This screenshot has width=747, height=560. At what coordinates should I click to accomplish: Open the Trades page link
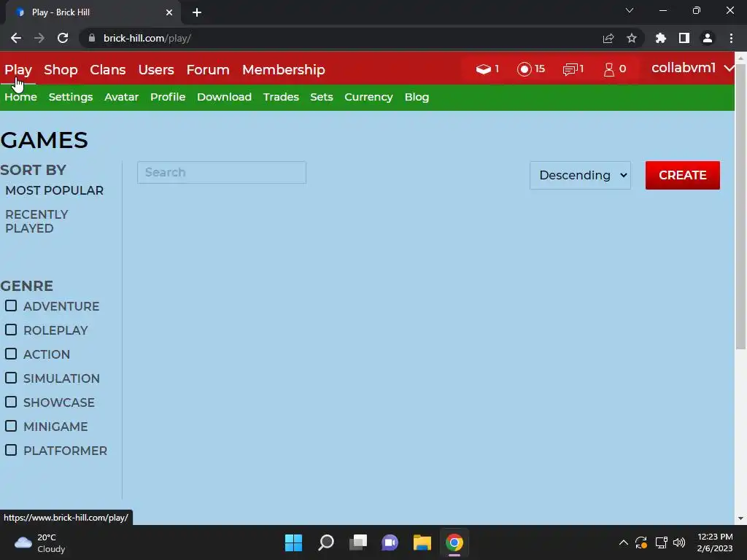click(281, 97)
